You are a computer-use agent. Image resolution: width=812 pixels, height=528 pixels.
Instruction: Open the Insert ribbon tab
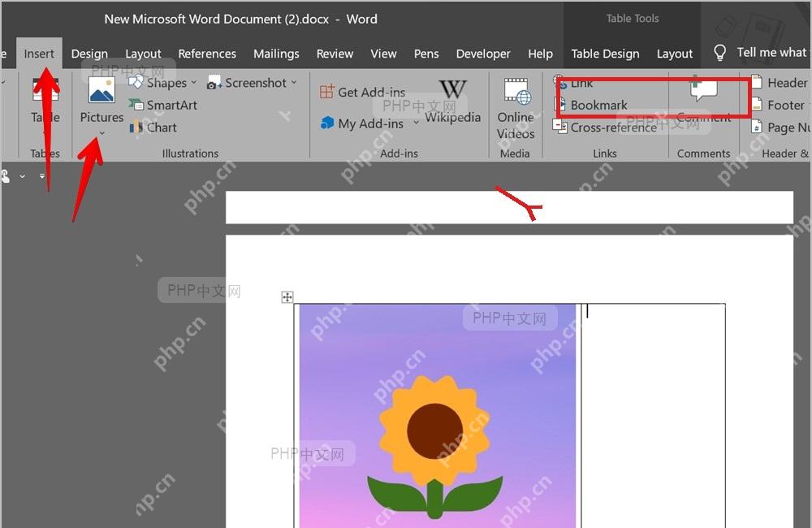39,54
